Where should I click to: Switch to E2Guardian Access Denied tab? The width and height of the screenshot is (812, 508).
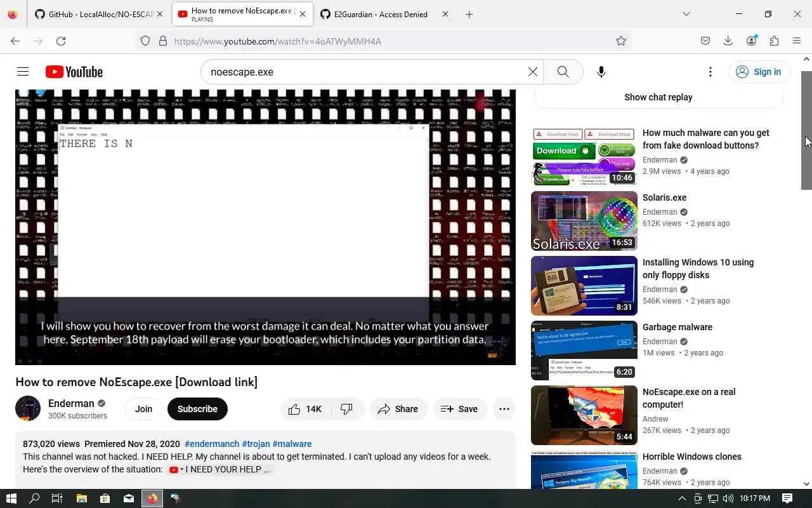[x=385, y=15]
